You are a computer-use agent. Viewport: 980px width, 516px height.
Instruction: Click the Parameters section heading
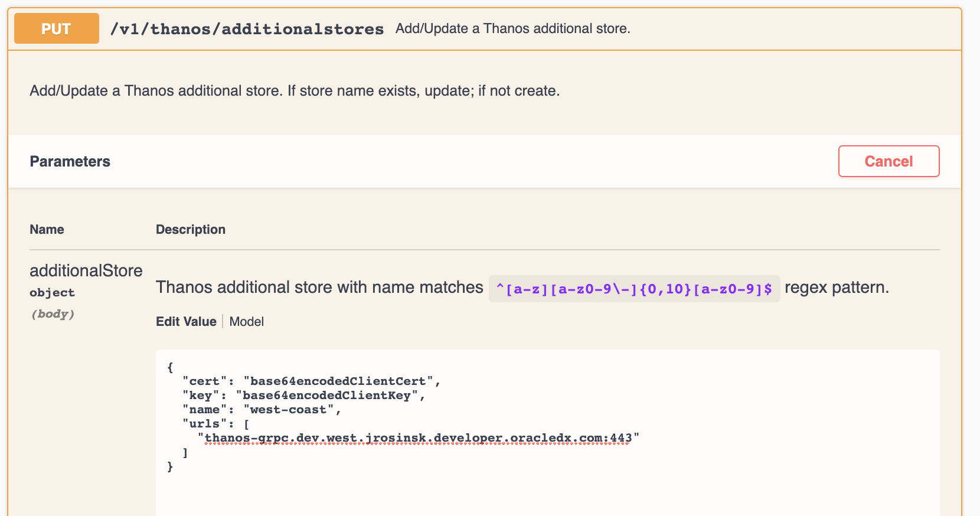click(70, 161)
